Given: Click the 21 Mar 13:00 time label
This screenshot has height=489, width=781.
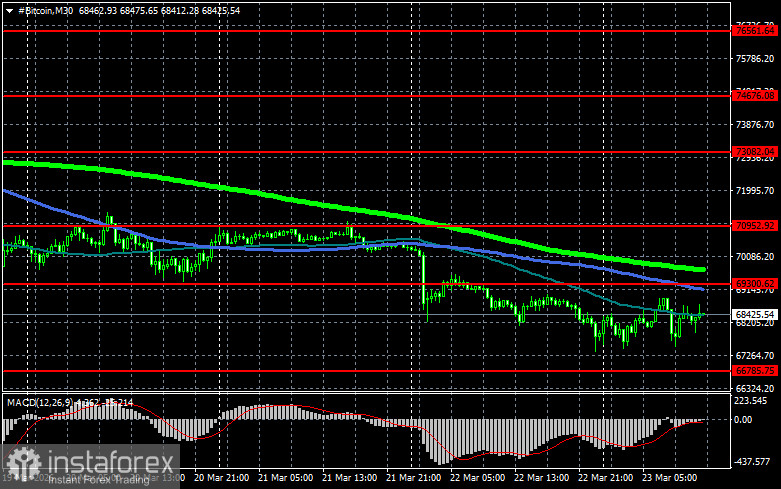Looking at the screenshot, I should click(x=350, y=478).
